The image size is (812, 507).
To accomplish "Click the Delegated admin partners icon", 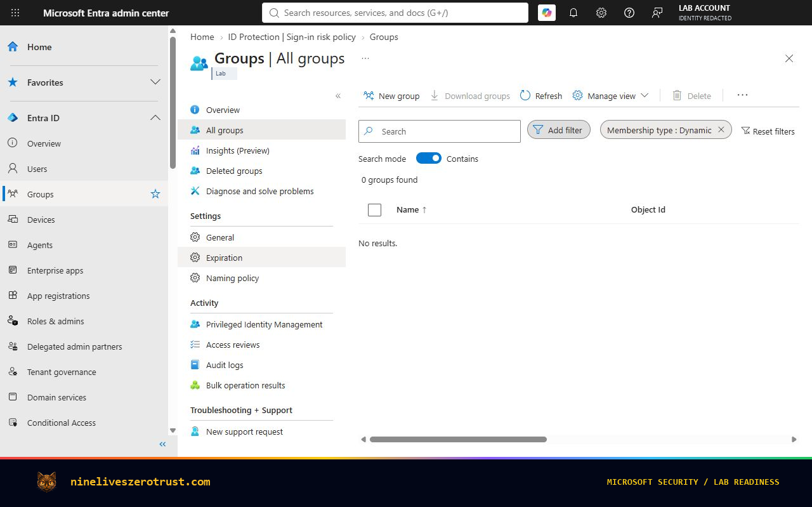I will 13,346.
